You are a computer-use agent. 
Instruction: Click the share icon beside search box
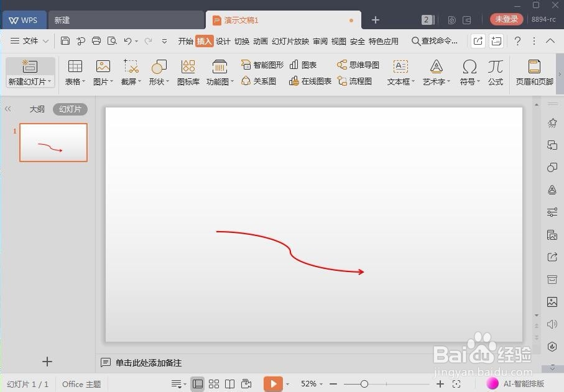click(x=478, y=41)
